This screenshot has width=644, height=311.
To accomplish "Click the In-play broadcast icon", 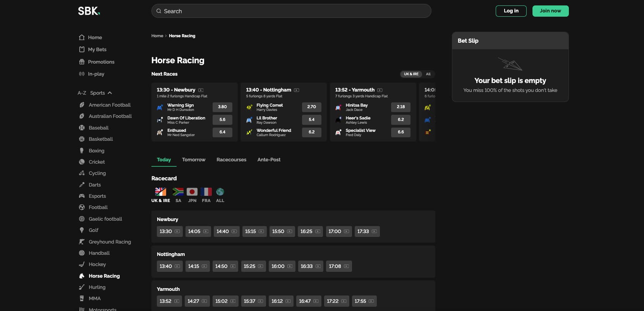I will coord(82,74).
